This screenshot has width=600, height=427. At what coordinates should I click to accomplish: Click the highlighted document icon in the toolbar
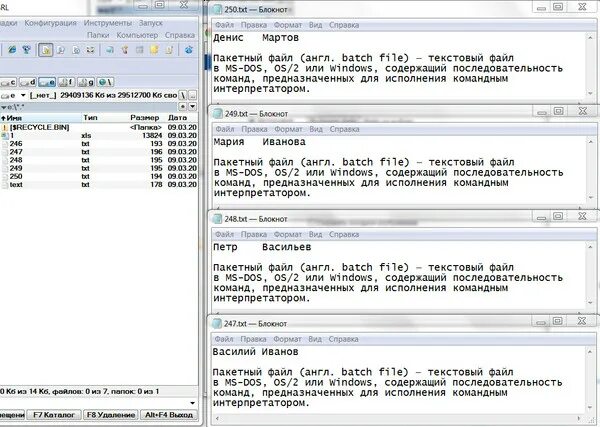coord(46,50)
